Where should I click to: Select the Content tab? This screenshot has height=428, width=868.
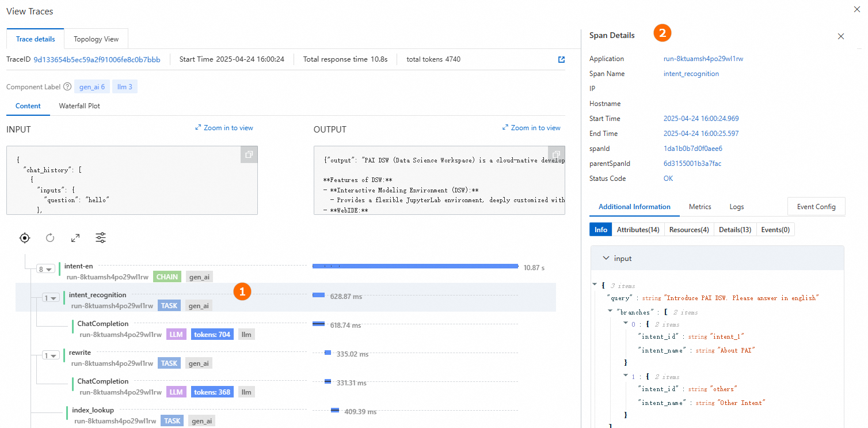click(28, 106)
